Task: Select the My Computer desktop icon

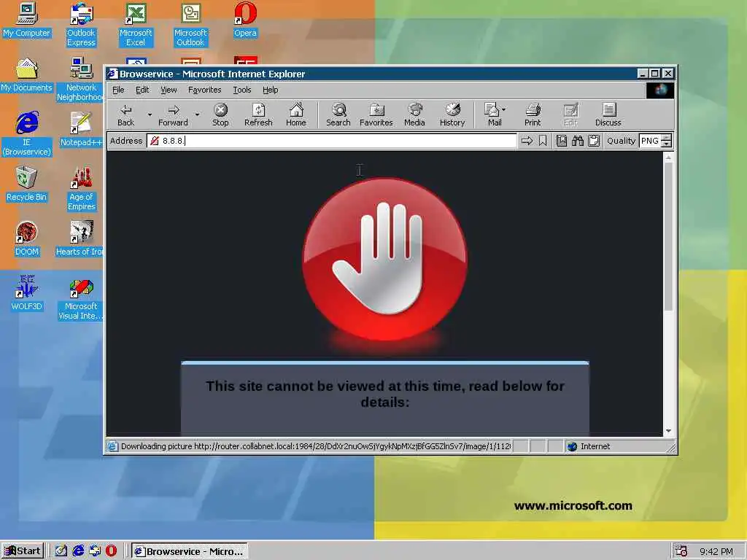Action: (x=26, y=20)
